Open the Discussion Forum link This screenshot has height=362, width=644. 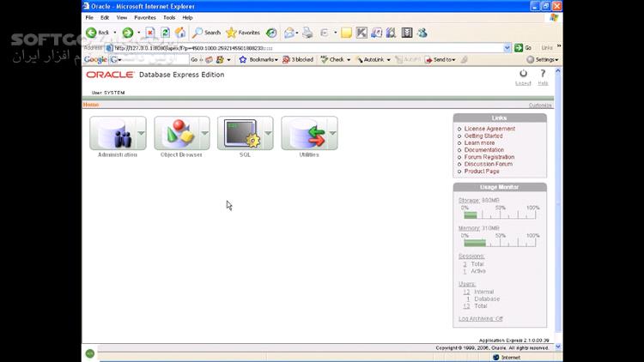click(489, 164)
